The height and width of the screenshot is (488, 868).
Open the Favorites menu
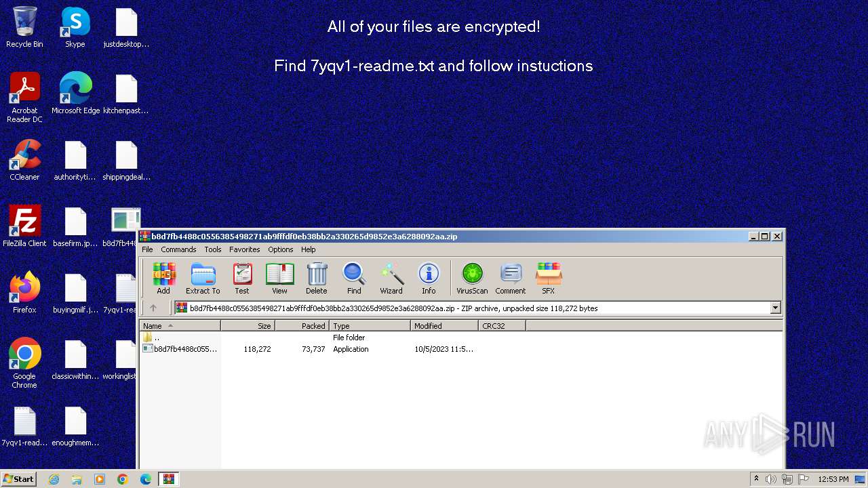click(245, 249)
